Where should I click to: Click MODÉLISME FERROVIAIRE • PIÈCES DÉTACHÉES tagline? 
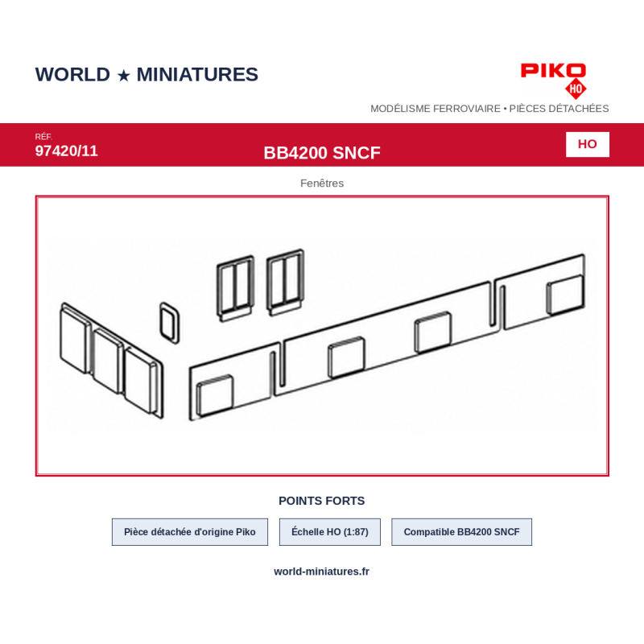tap(489, 109)
